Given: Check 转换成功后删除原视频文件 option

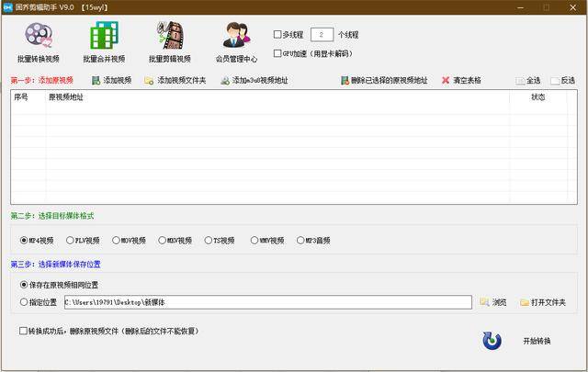Looking at the screenshot, I should pyautogui.click(x=24, y=331).
